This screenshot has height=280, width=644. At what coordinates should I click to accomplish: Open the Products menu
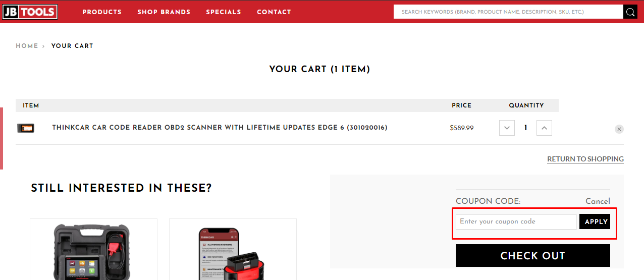[102, 12]
